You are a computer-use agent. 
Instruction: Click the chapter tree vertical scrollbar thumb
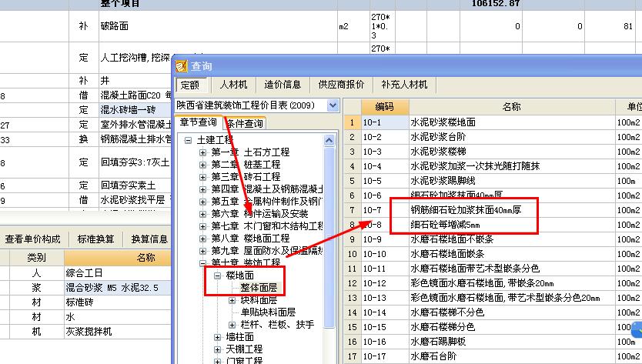pyautogui.click(x=329, y=238)
